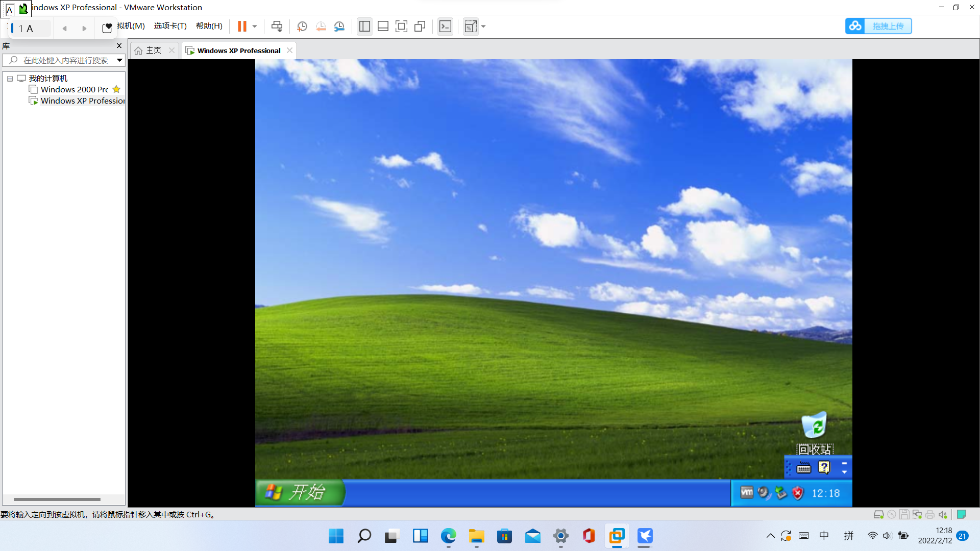Screen dimensions: 980x551
Task: Enter full screen mode
Action: (402, 27)
